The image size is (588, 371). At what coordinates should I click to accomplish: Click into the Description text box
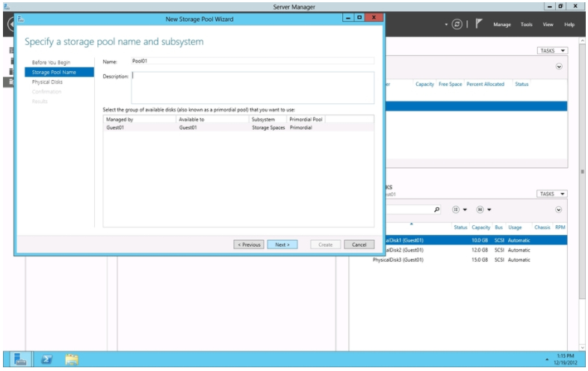(x=253, y=88)
